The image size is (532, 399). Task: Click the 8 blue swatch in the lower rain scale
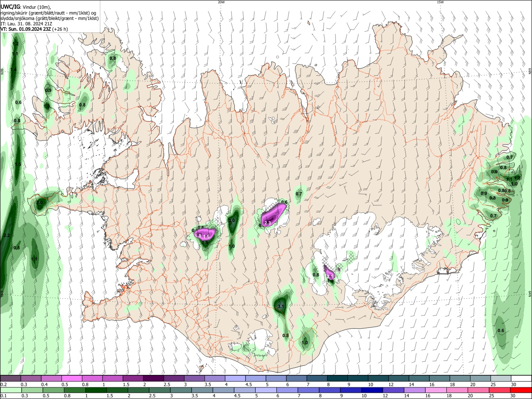(329, 390)
